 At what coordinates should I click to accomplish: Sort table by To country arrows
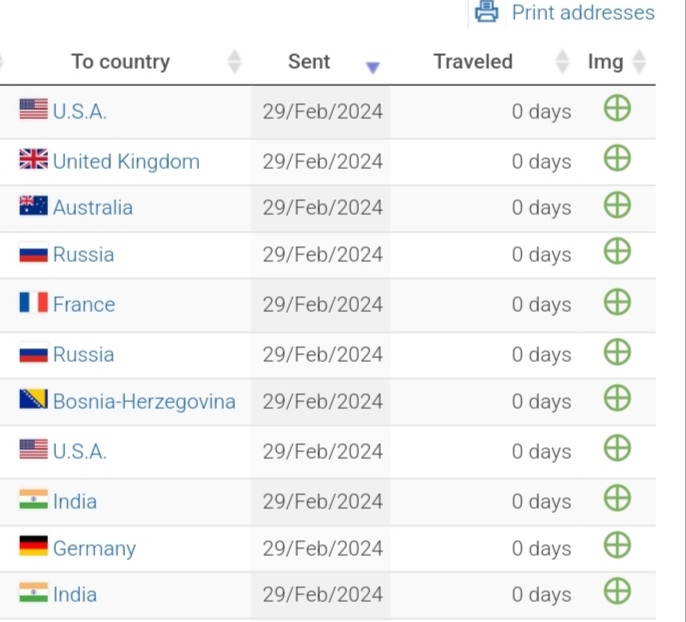234,62
